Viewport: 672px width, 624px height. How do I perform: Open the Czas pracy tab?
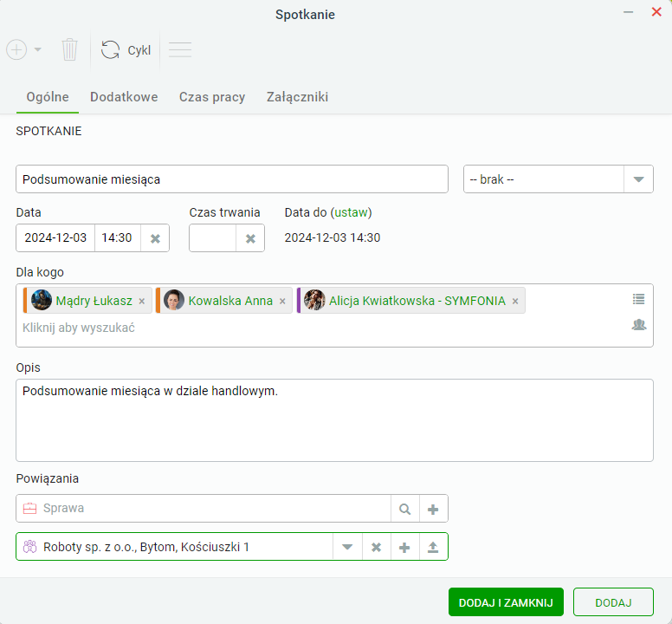pos(212,97)
